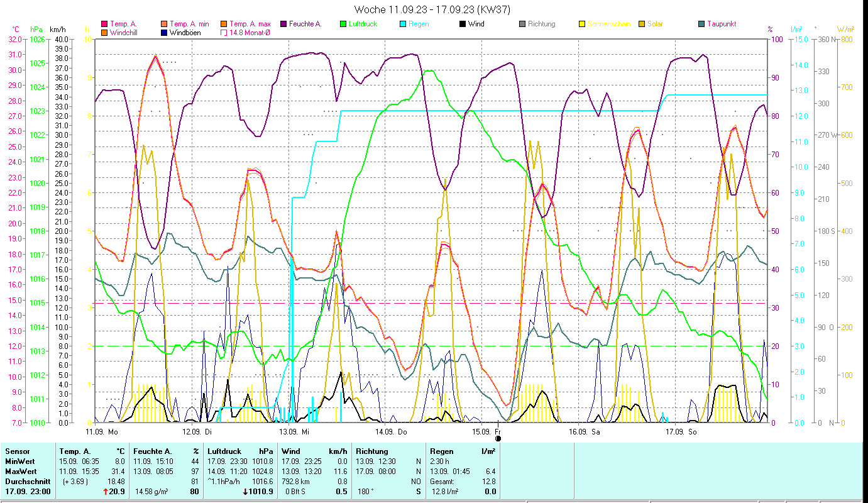Select the 'Temp. A. max' legend label
868x503 pixels.
251,24
